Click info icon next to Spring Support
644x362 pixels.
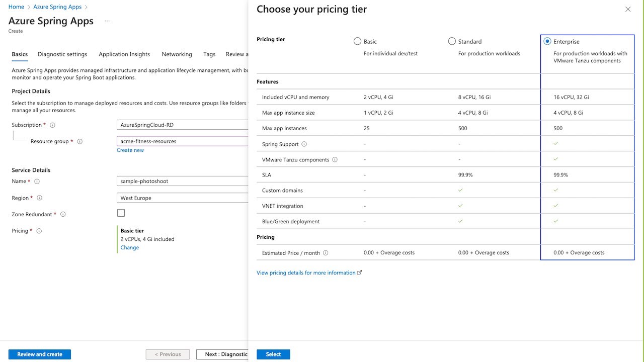[x=304, y=144]
